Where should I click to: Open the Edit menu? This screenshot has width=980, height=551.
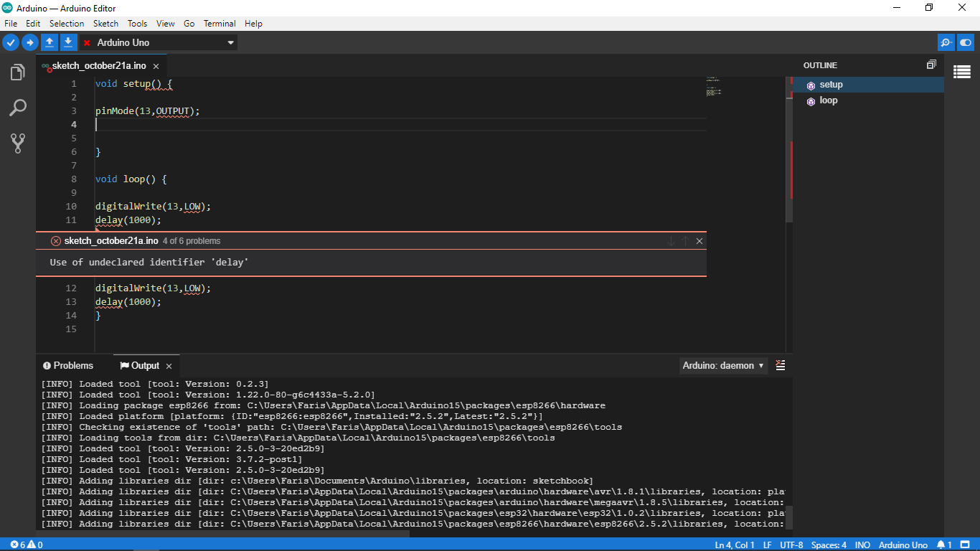tap(33, 24)
